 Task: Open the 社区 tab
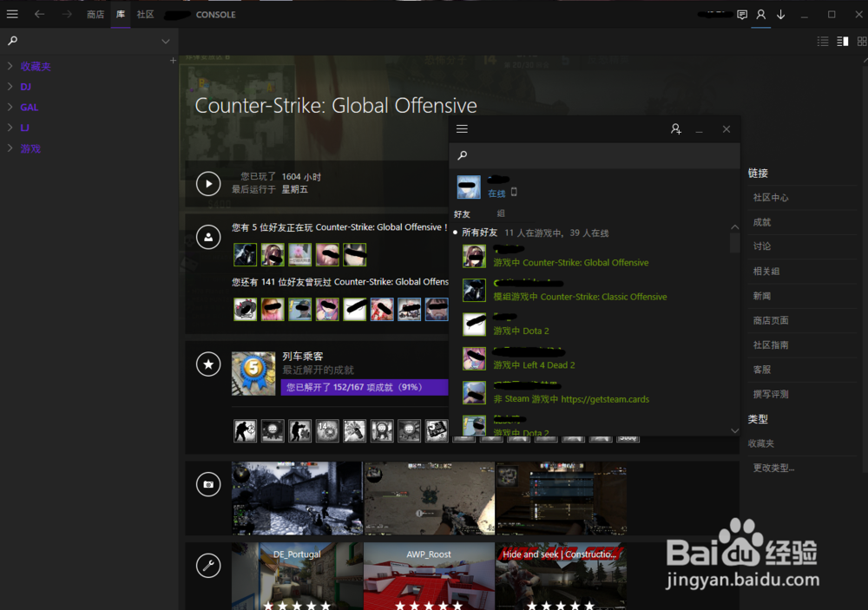(145, 15)
